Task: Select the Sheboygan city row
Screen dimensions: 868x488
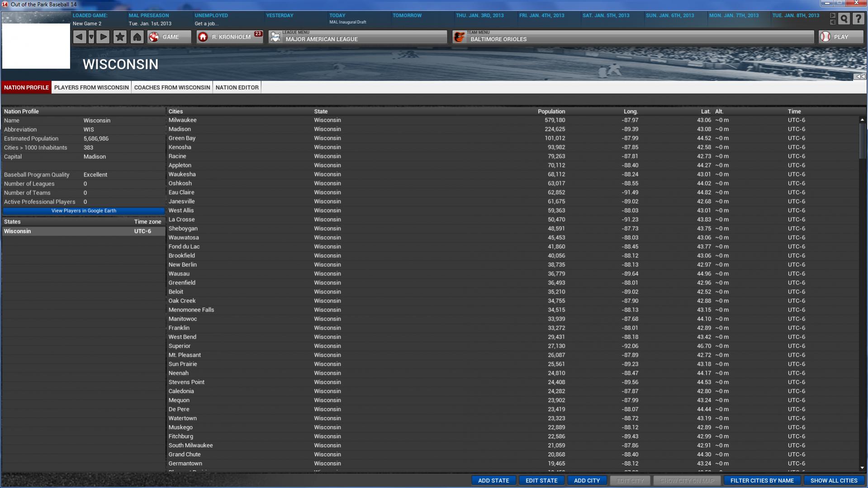Action: tap(513, 229)
